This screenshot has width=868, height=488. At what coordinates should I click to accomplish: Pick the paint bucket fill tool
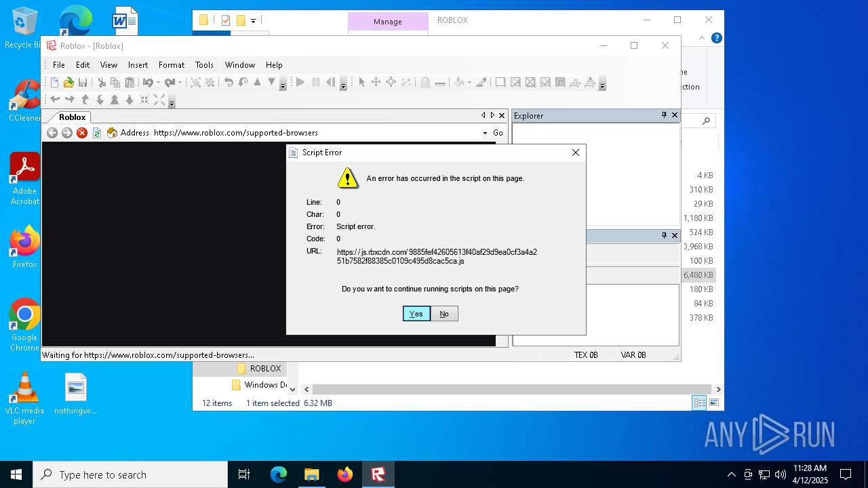(459, 83)
